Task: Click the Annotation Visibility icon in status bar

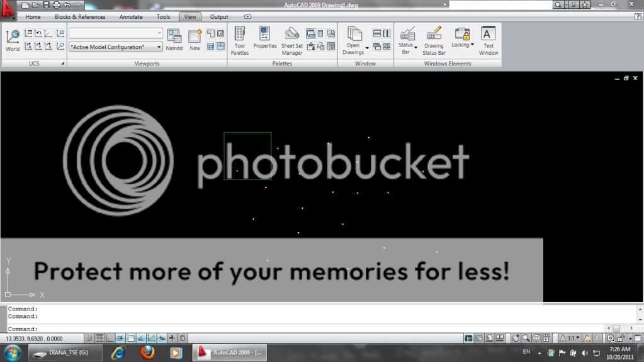Action: pyautogui.click(x=587, y=338)
